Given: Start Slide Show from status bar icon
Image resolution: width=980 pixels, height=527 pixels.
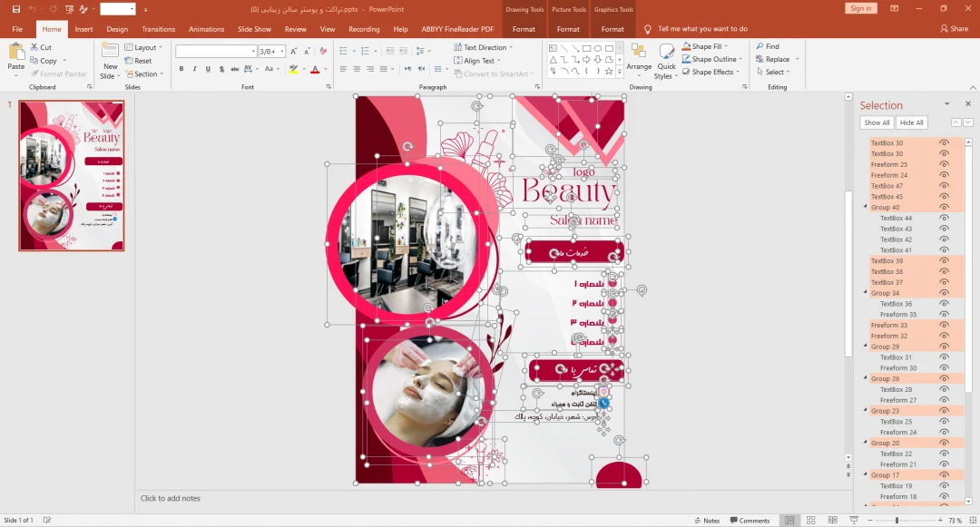Looking at the screenshot, I should tap(853, 521).
